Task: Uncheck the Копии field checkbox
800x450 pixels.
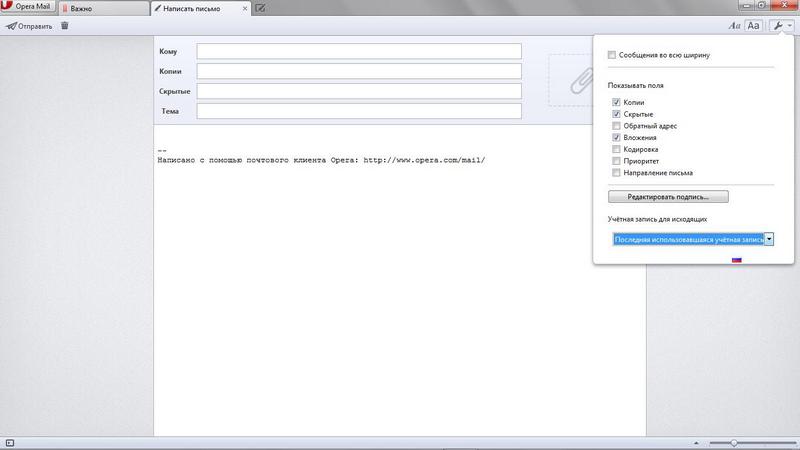Action: coord(616,102)
